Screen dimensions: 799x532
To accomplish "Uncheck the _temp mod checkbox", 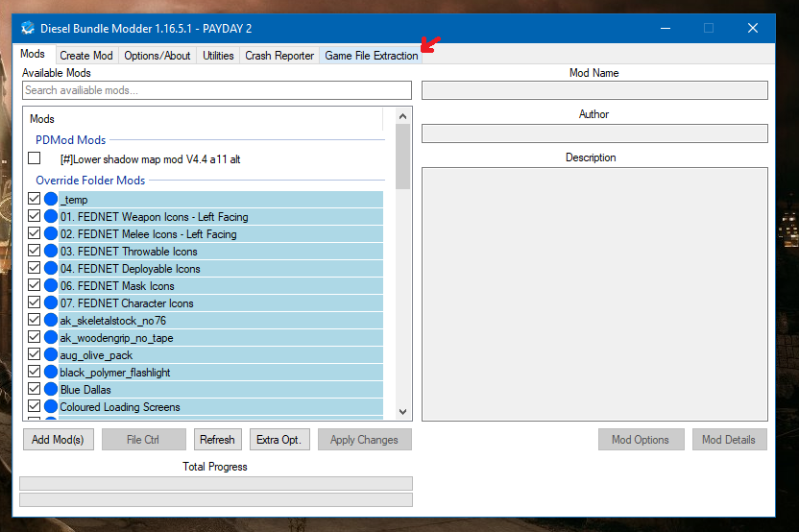I will [x=35, y=198].
